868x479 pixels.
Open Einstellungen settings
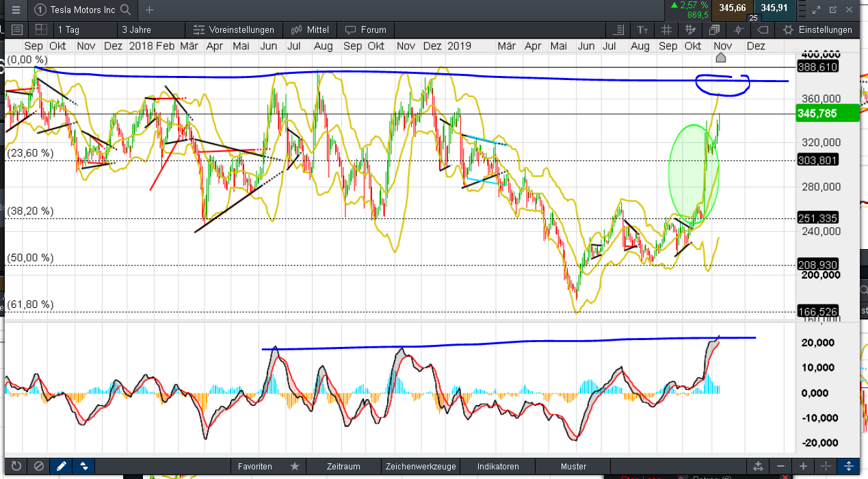pyautogui.click(x=817, y=30)
